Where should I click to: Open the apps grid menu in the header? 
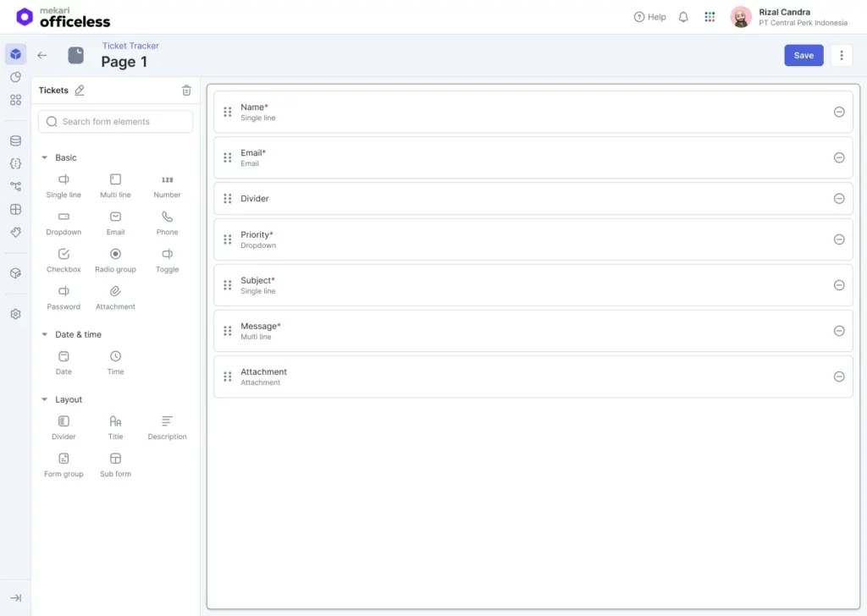[710, 16]
